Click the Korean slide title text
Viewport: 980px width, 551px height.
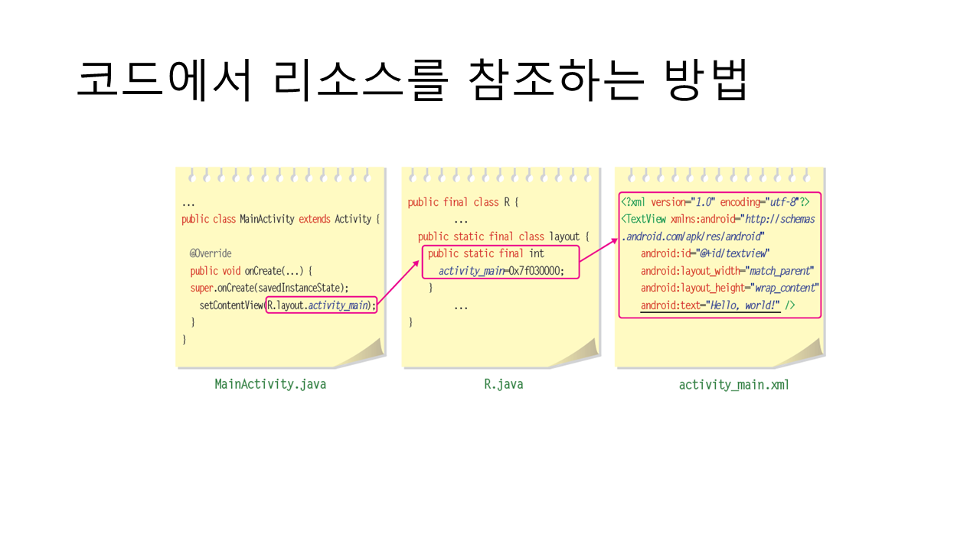click(x=412, y=79)
